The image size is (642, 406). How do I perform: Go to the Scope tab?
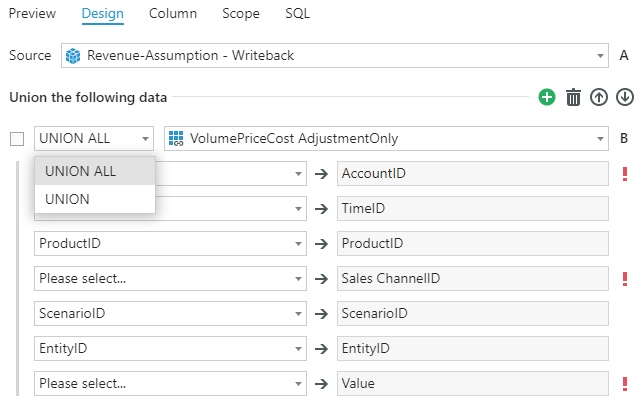click(x=241, y=14)
